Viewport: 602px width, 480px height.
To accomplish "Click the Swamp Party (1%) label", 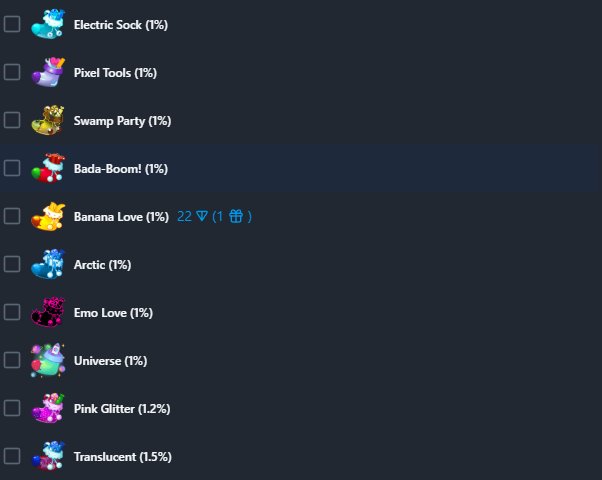I will [122, 121].
